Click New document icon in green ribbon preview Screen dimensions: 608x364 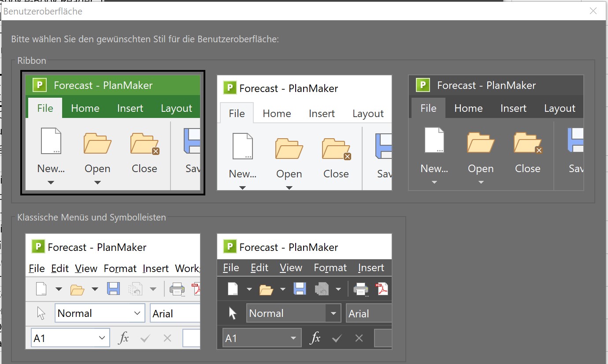[x=51, y=141]
